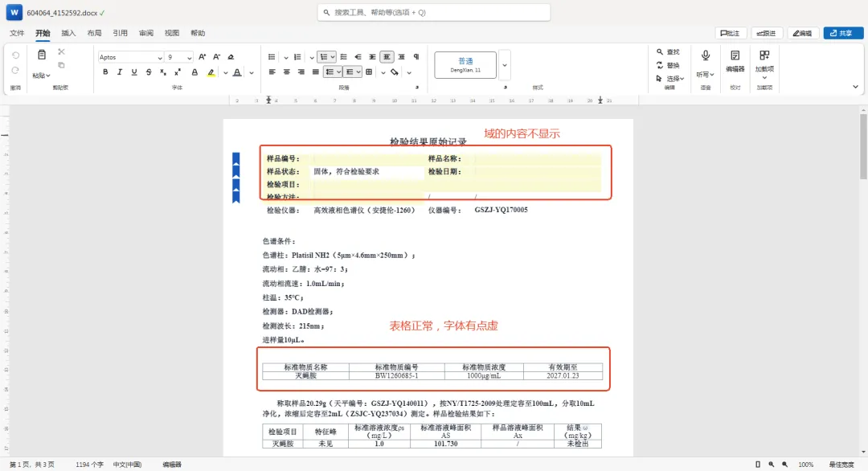
Task: Click the microphone dictate icon
Action: click(x=706, y=55)
